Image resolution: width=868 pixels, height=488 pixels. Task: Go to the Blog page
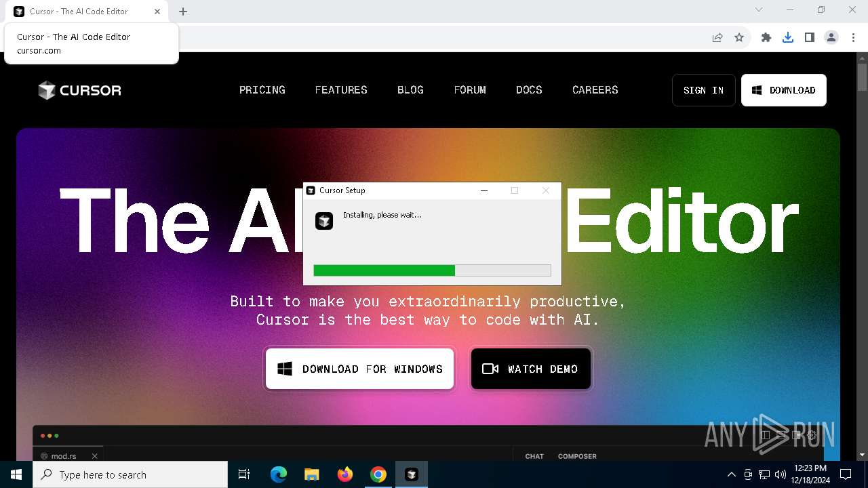tap(410, 89)
